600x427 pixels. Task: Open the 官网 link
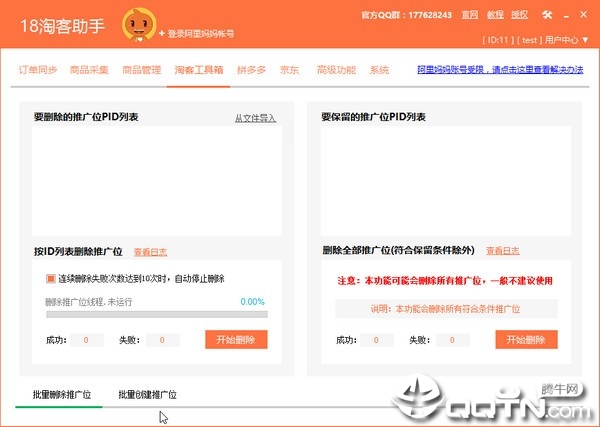pos(470,15)
